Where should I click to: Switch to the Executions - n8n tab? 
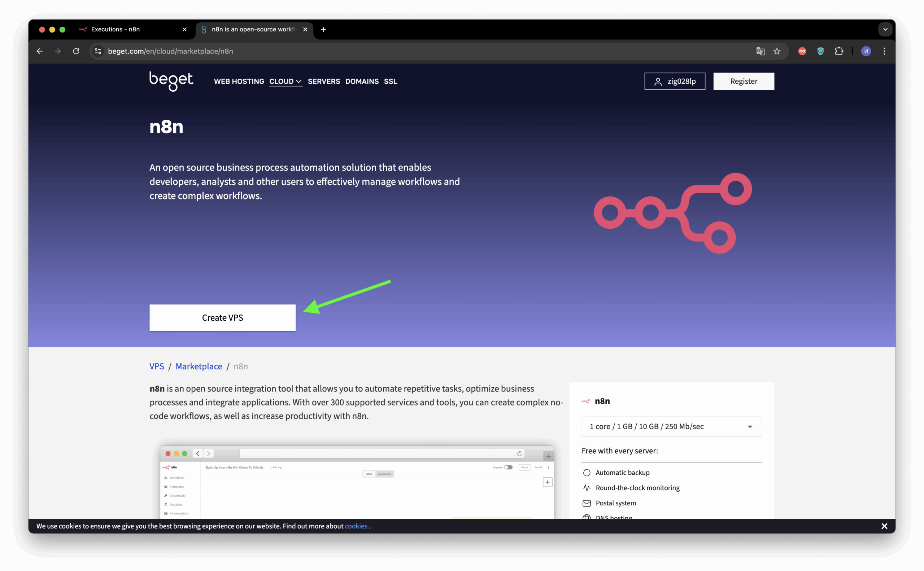(115, 29)
